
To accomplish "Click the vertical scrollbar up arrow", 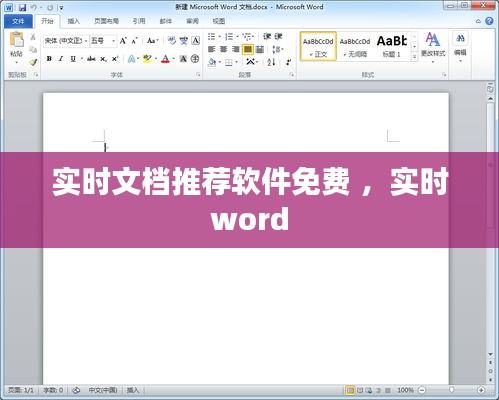I will [x=490, y=99].
